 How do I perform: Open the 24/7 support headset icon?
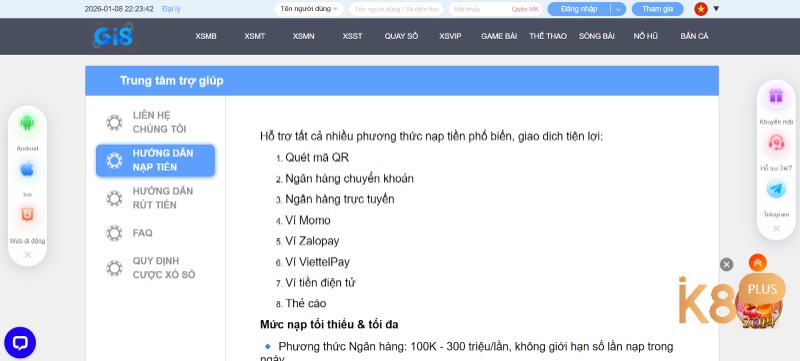coord(776,143)
